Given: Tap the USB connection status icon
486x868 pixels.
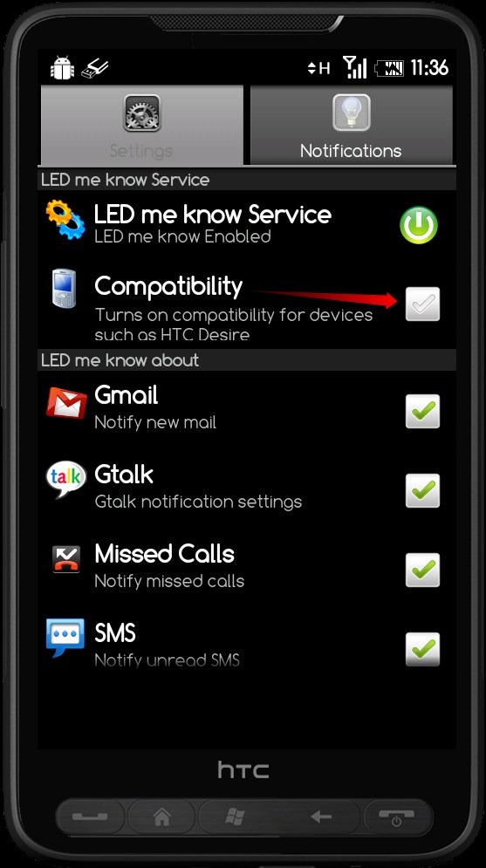Looking at the screenshot, I should coord(94,68).
